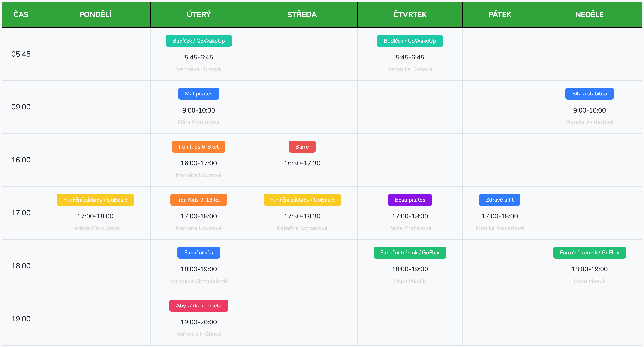Open the Barre class on Wednesday
The height and width of the screenshot is (347, 644).
(302, 146)
